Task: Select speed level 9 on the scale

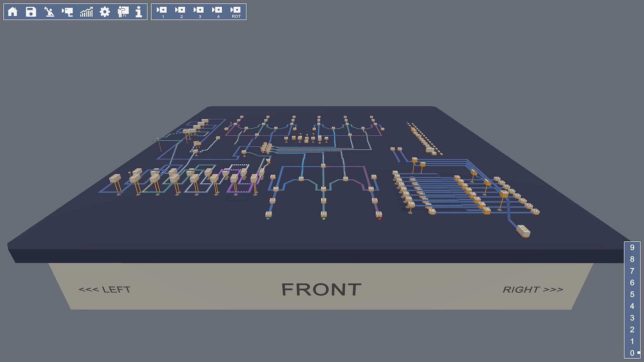Action: 632,248
